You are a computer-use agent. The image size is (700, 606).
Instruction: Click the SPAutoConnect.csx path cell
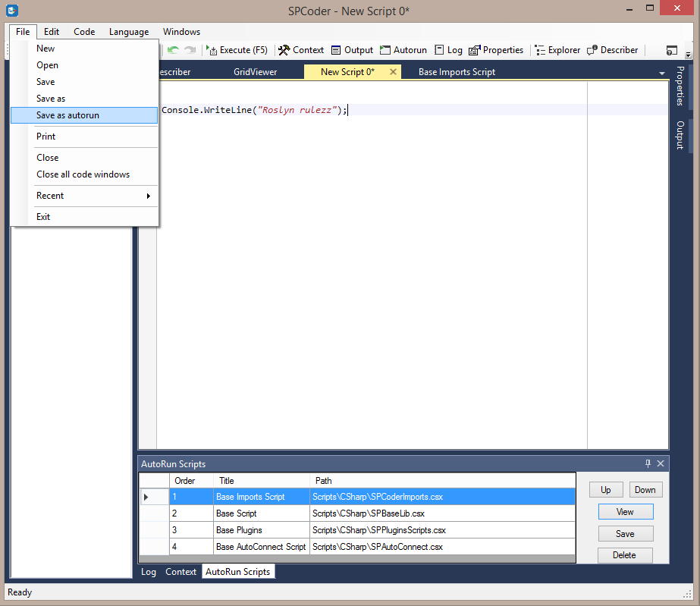pyautogui.click(x=442, y=547)
